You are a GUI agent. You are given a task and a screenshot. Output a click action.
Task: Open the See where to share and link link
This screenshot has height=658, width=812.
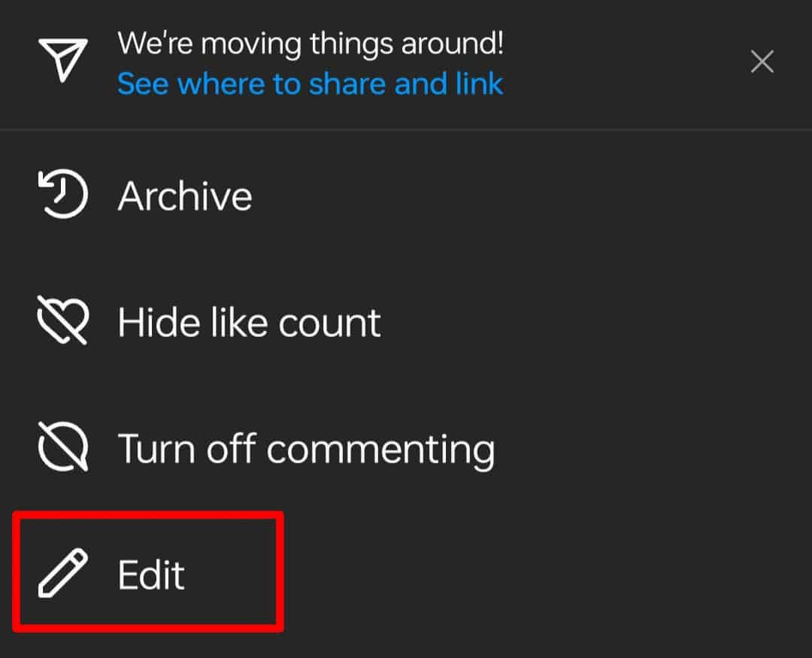tap(310, 84)
